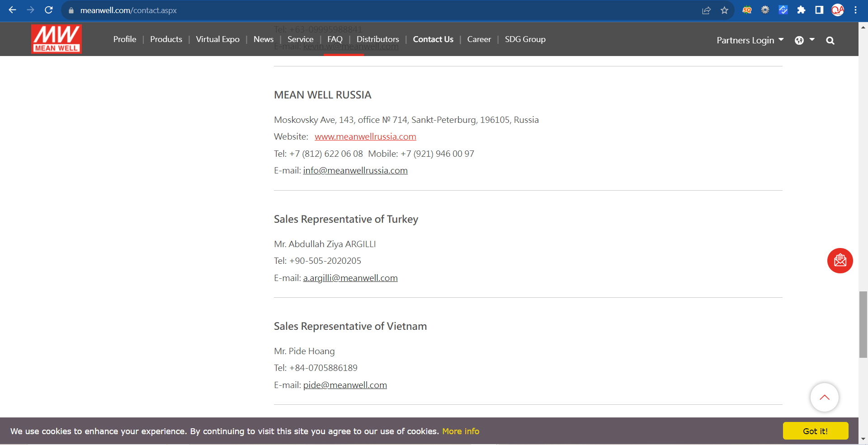Click the scrollbar down arrow
This screenshot has width=868, height=445.
pos(863,439)
